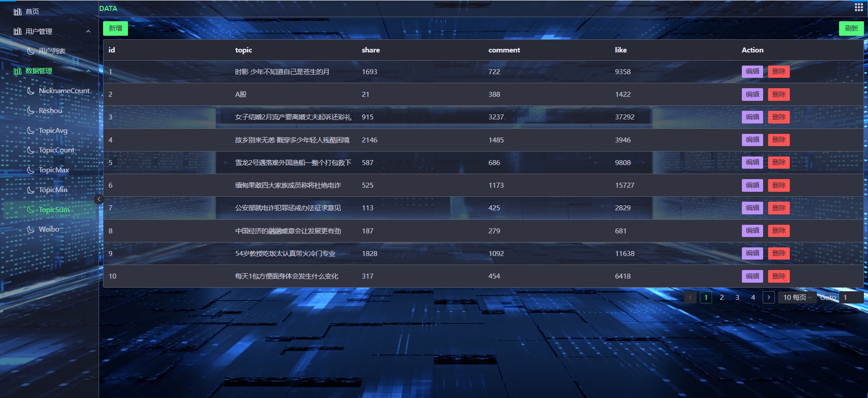Click the moon icon beside Reshou
Screen dimensions: 868x398
[31, 110]
